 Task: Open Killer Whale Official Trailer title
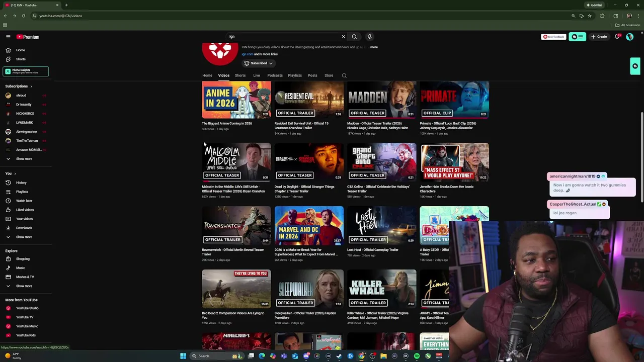(378, 315)
